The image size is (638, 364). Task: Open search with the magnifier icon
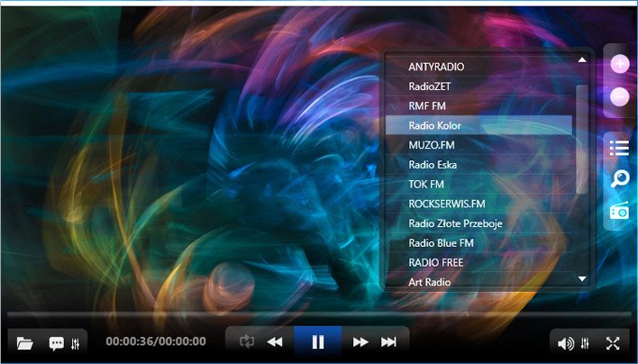click(x=619, y=179)
